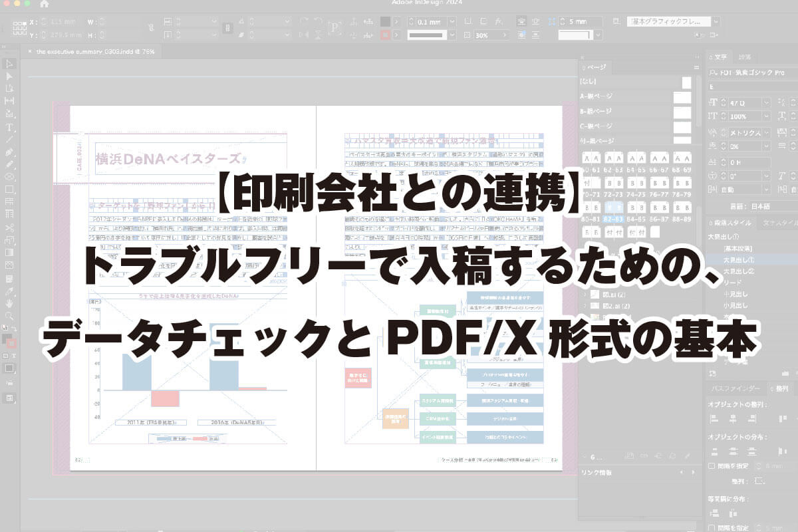Click the FOT-筑紫ゴシック Pro font field
This screenshot has height=532, width=798.
751,72
